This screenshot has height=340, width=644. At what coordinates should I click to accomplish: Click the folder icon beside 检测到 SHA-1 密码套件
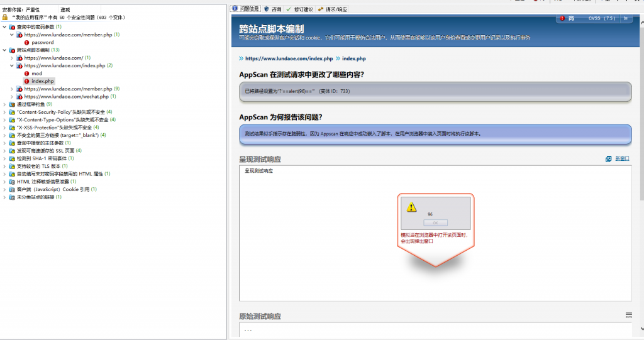[12, 158]
